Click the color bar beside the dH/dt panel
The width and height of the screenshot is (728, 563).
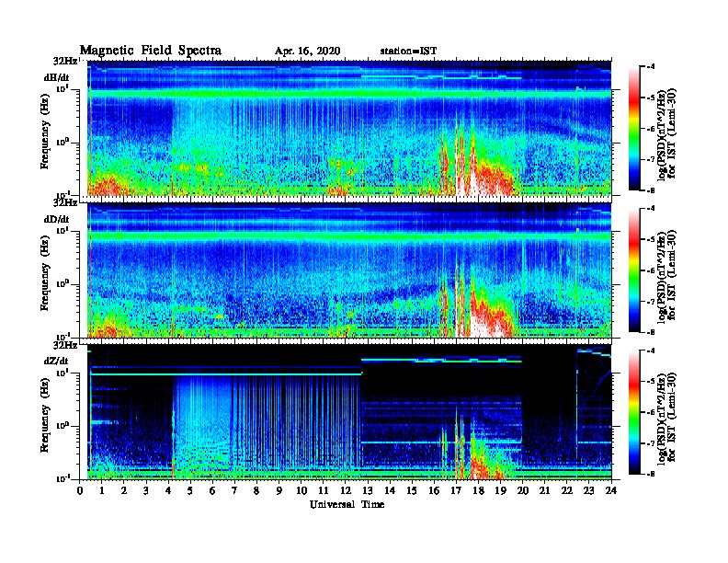633,129
